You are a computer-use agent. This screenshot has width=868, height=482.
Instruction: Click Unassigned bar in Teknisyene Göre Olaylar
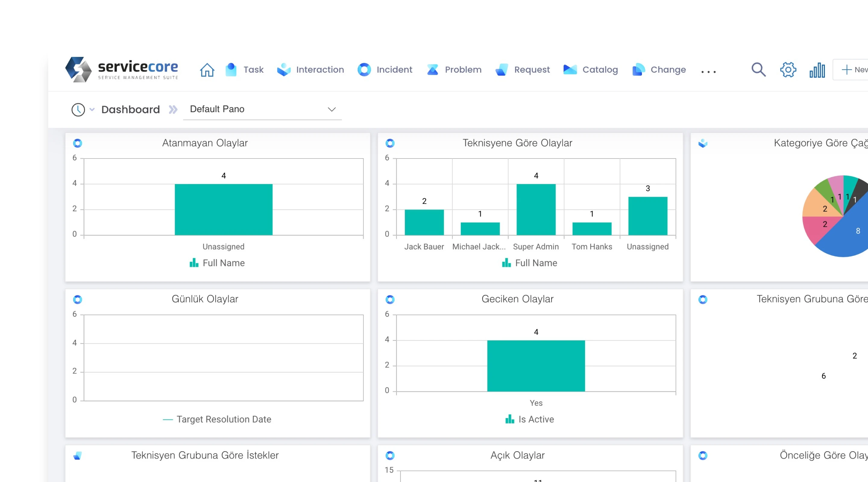point(648,216)
